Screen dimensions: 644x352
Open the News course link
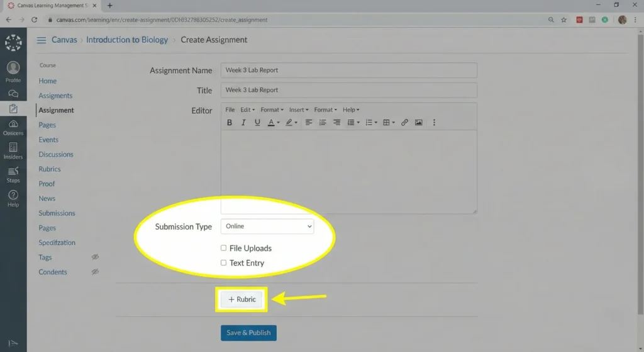[47, 198]
